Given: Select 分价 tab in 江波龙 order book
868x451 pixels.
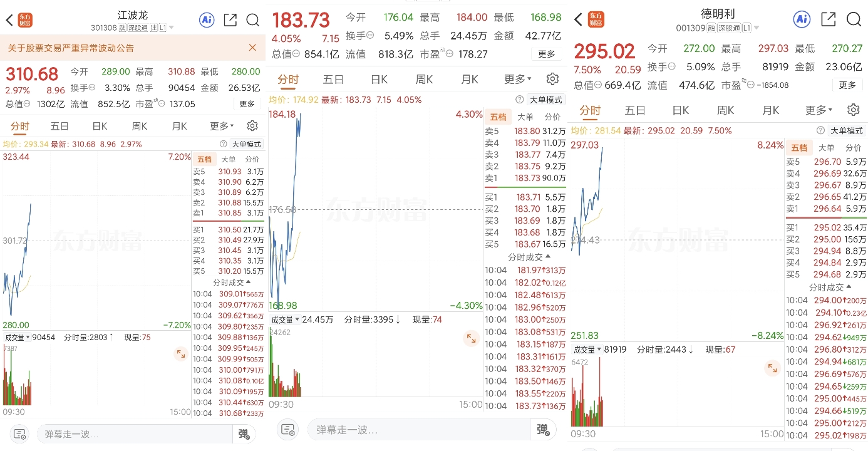Looking at the screenshot, I should 252,159.
